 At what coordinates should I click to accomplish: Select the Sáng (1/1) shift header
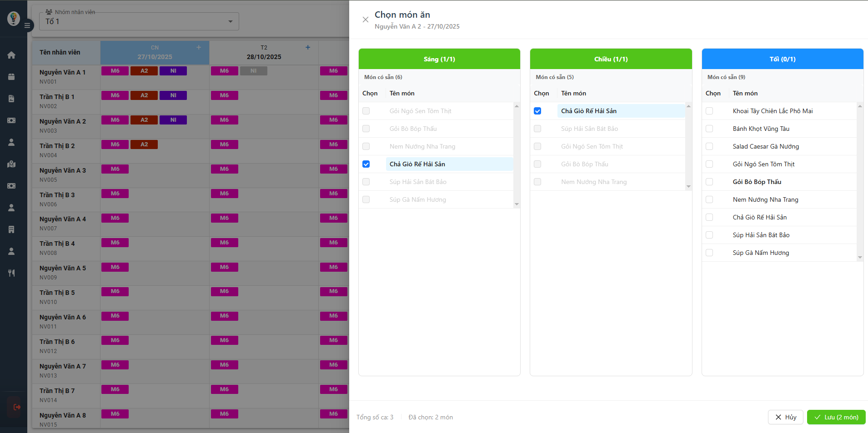click(439, 59)
